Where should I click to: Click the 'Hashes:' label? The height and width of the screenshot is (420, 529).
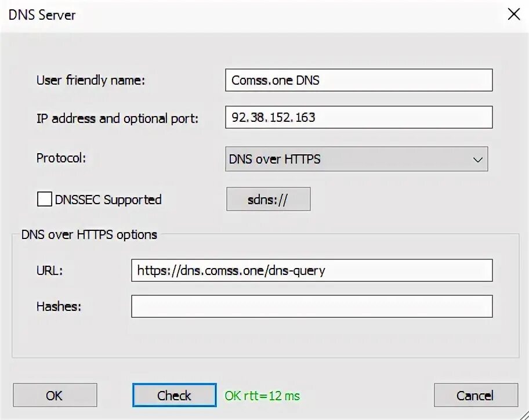pos(59,306)
